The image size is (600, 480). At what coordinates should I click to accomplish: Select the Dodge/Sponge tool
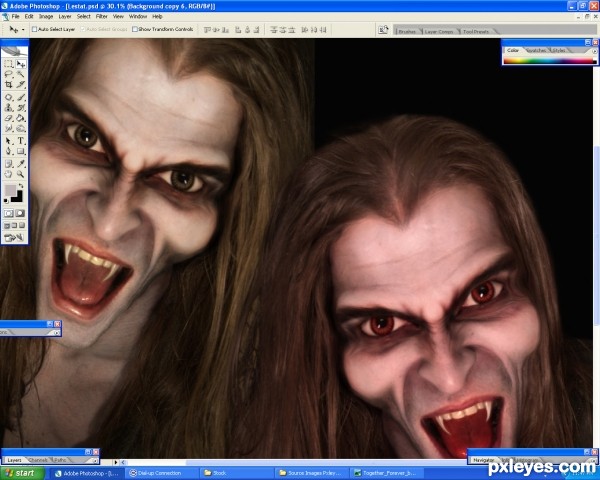[x=21, y=128]
